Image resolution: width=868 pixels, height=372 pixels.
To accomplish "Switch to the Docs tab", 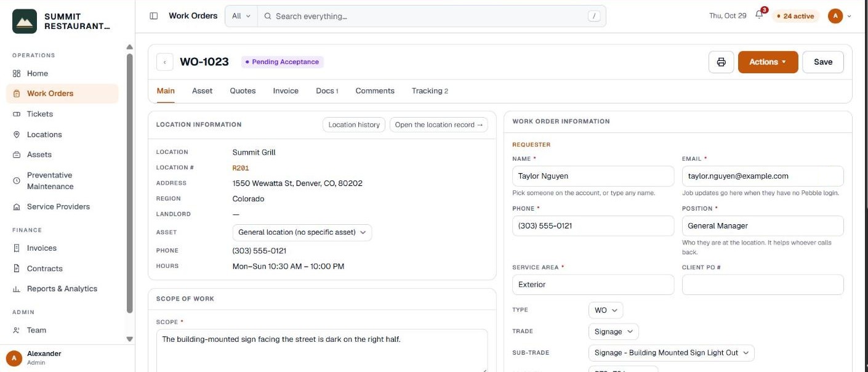I will click(327, 91).
